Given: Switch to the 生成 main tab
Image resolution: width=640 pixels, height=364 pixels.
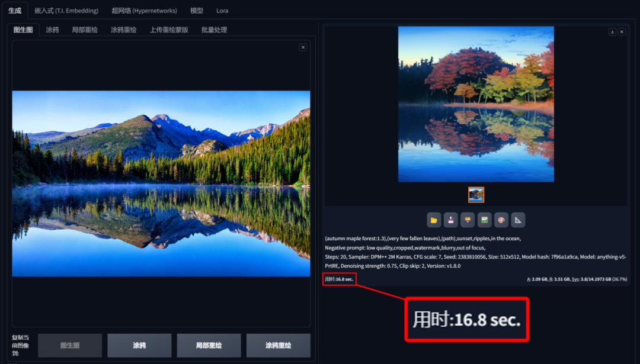Looking at the screenshot, I should pos(15,11).
